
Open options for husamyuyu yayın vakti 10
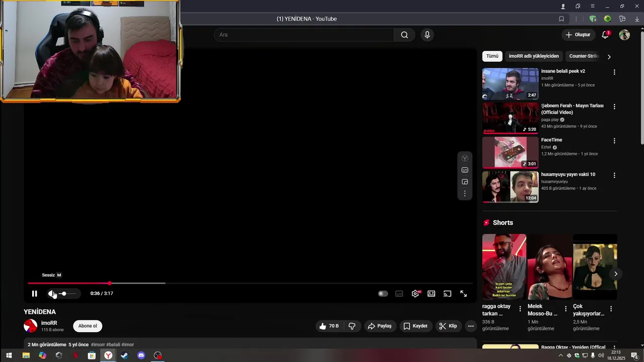click(614, 175)
